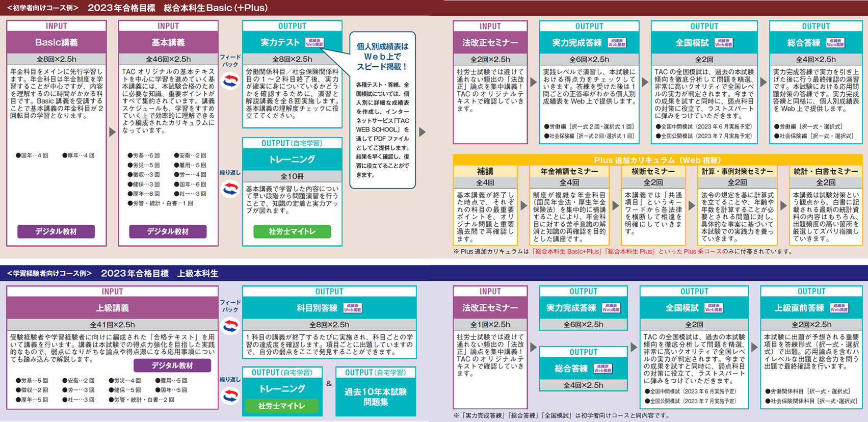The height and width of the screenshot is (422, 868).
Task: Click the 個人別成績表 speech bubble
Action: coord(382,110)
